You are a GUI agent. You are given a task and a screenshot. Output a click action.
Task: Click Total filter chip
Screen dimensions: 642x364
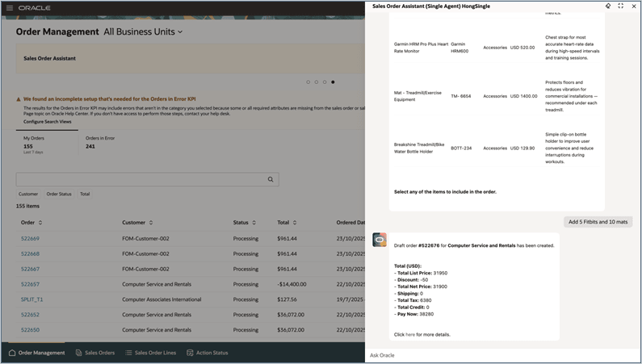click(85, 194)
